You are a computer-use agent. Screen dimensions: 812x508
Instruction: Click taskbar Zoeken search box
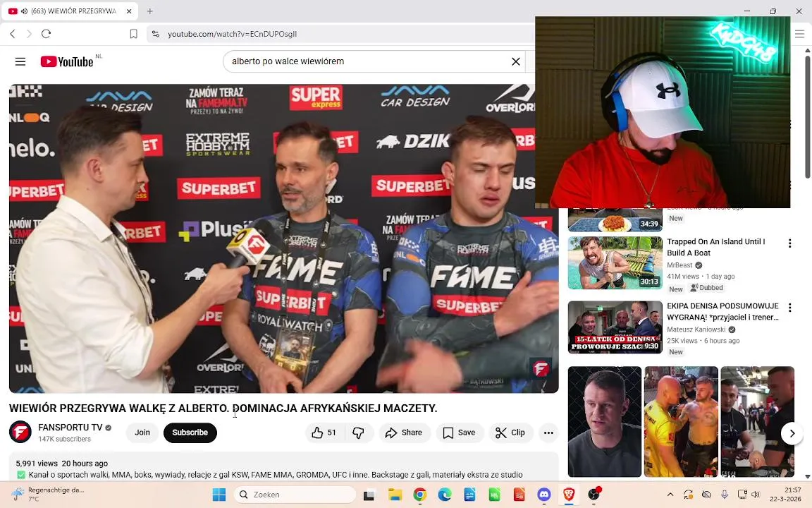[295, 495]
